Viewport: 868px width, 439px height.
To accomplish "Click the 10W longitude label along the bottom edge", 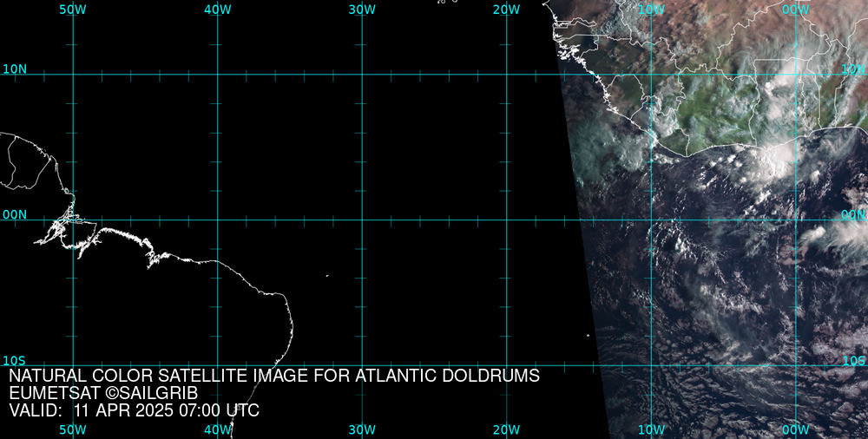I will coord(651,429).
